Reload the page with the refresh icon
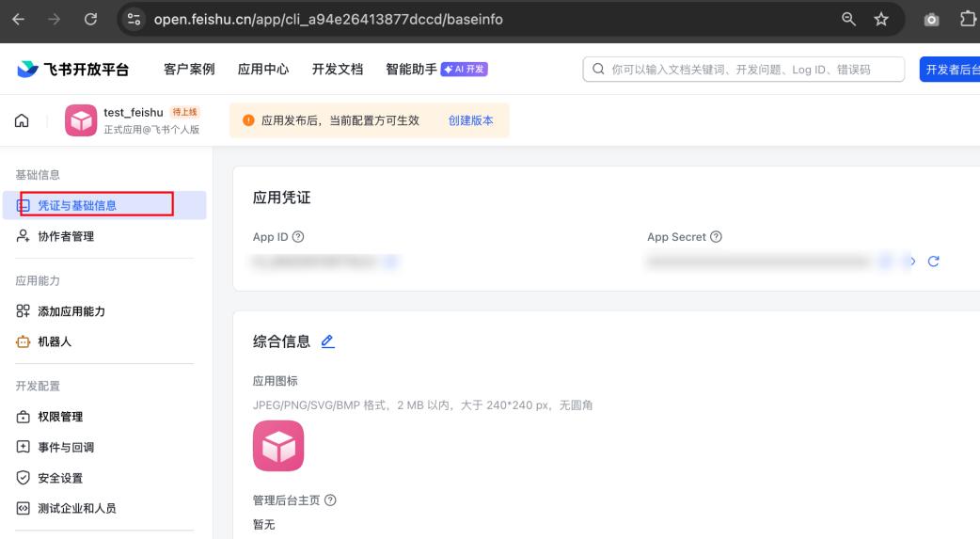The image size is (980, 539). [x=90, y=20]
